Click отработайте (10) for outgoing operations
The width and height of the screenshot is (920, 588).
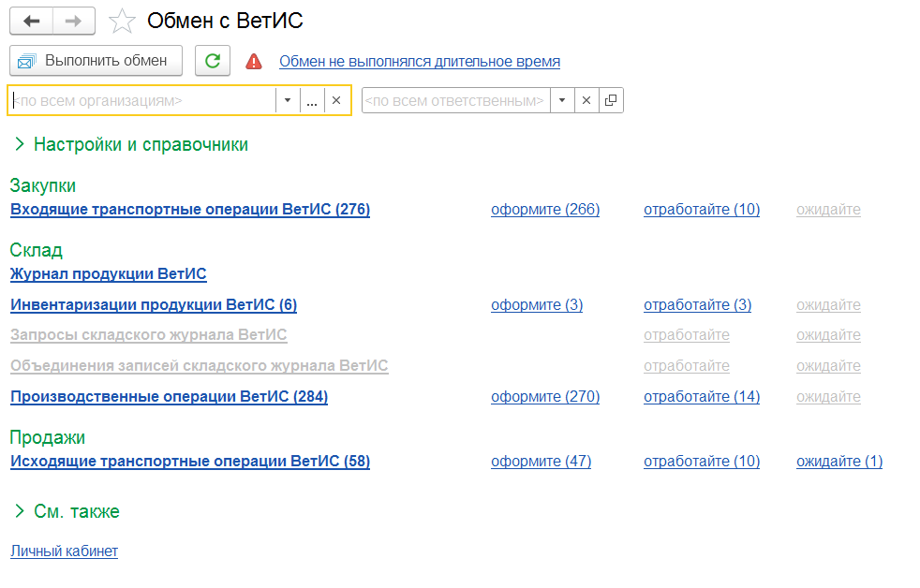point(702,462)
